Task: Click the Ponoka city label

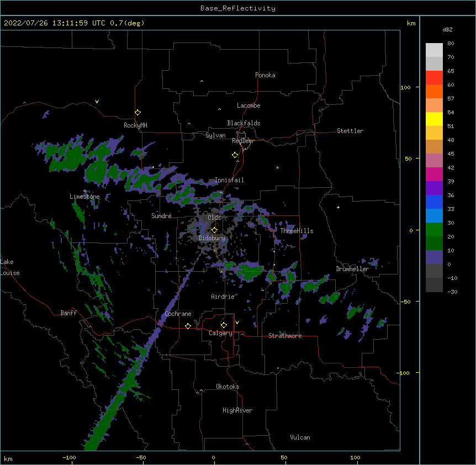Action: coord(265,75)
